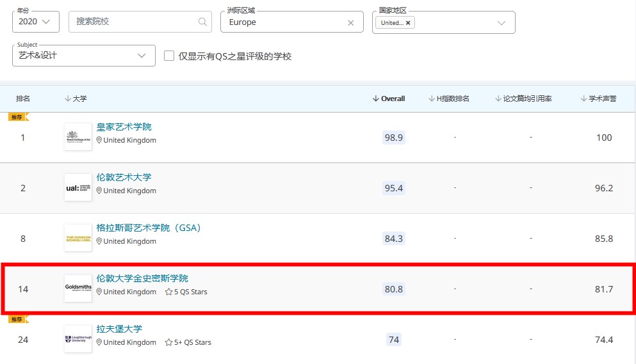This screenshot has width=636, height=364.
Task: Click the Glasgow School of Art logo
Action: click(x=78, y=239)
